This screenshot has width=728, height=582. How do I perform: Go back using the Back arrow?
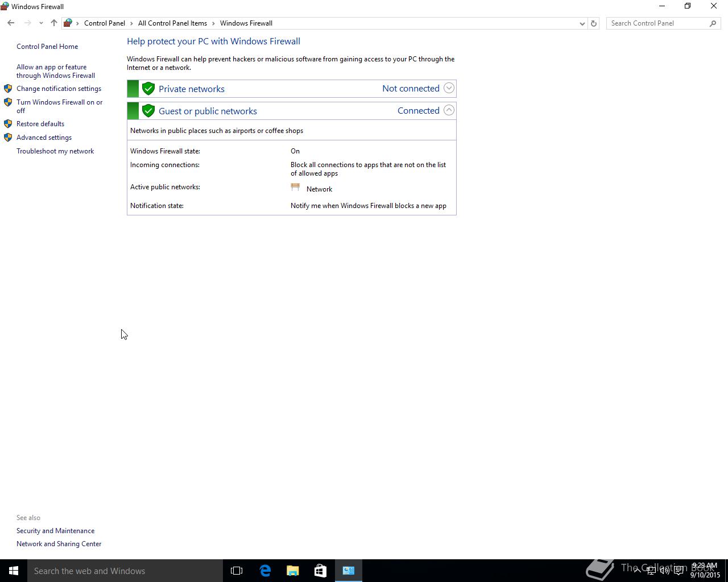click(11, 23)
